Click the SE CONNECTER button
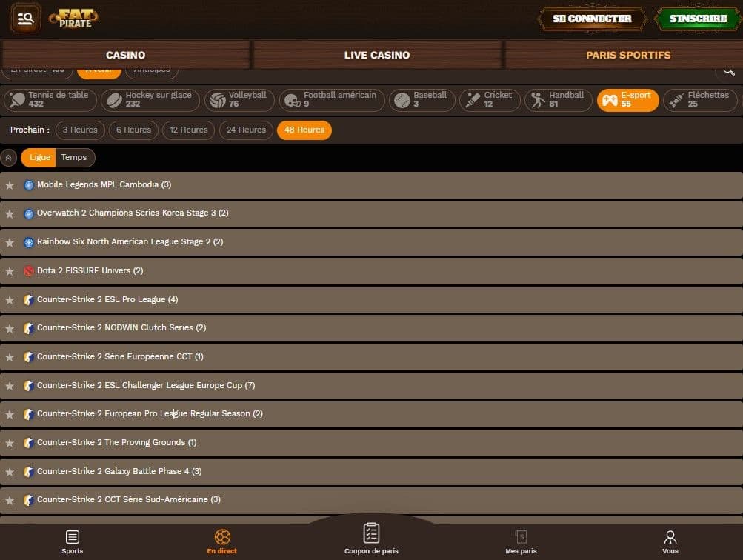 click(592, 19)
